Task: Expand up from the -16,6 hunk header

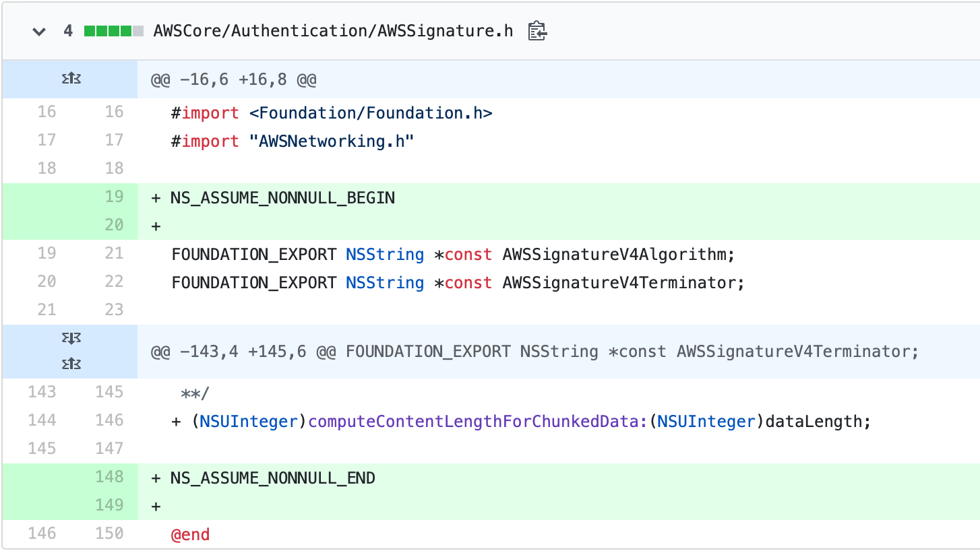Action: [71, 80]
